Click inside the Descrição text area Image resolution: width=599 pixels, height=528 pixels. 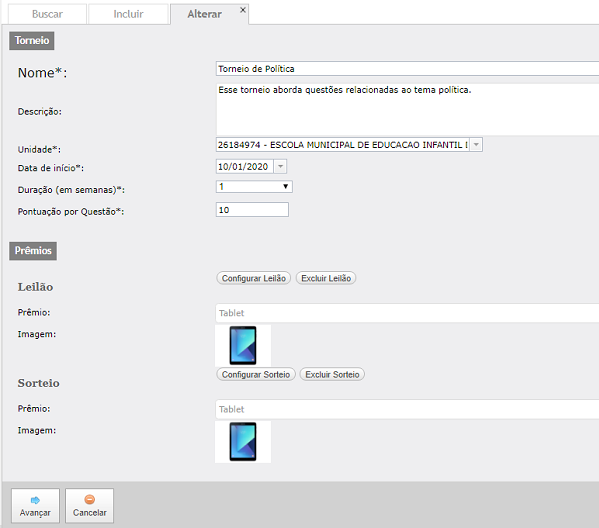click(407, 109)
